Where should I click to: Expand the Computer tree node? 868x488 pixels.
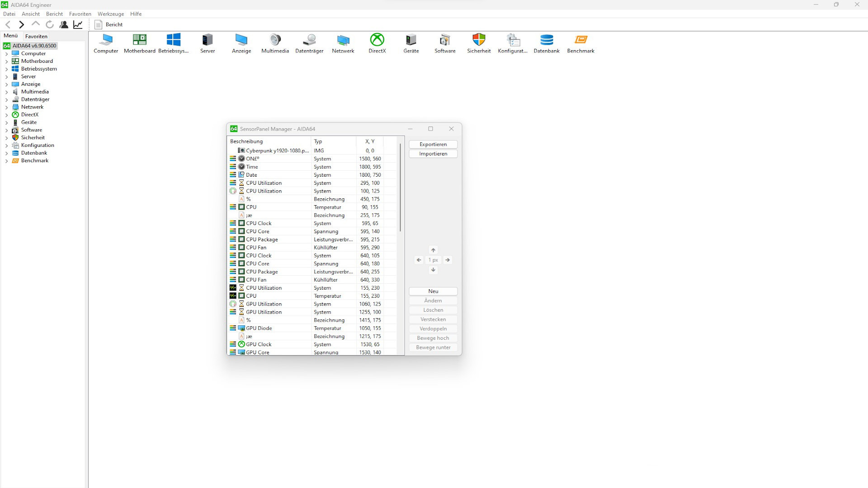point(7,54)
